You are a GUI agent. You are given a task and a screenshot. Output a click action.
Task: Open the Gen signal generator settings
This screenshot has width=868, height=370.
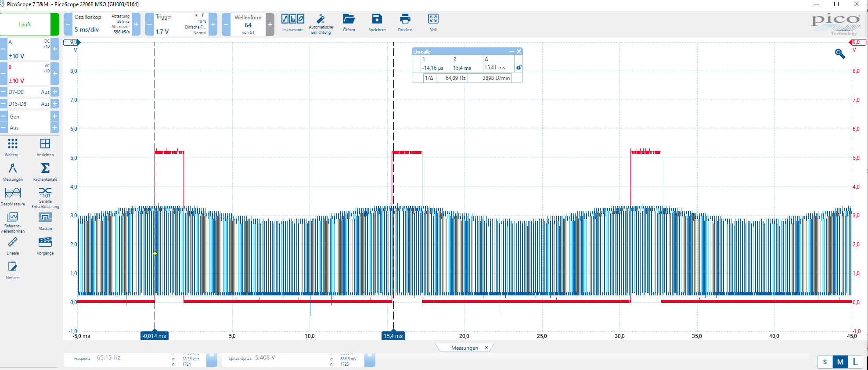click(x=29, y=116)
